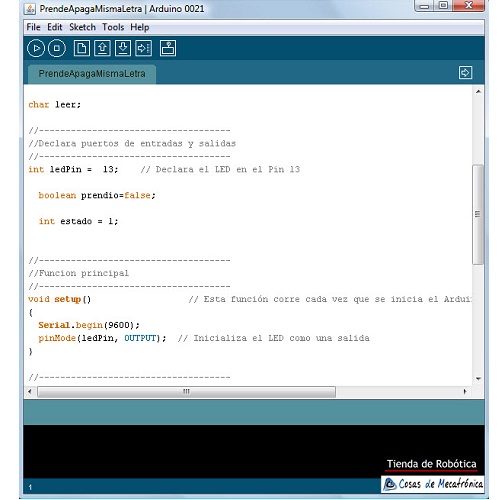Click the vertical scrollbar down arrow
Viewport: 500px width, 500px height.
478,379
